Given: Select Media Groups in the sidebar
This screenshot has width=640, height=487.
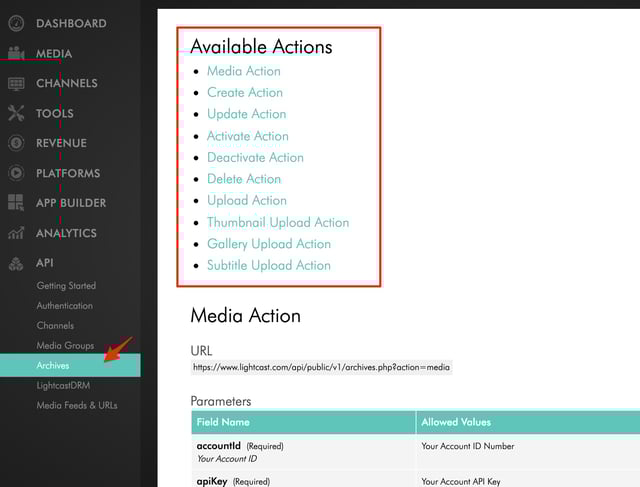Looking at the screenshot, I should tap(65, 346).
